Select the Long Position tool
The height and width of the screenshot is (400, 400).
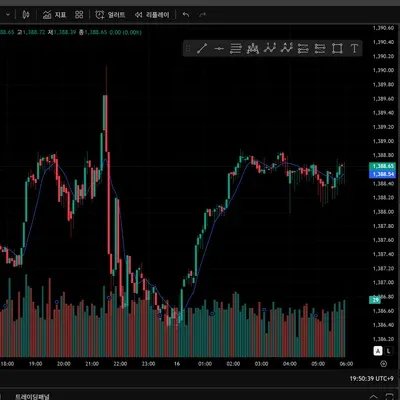click(x=303, y=49)
